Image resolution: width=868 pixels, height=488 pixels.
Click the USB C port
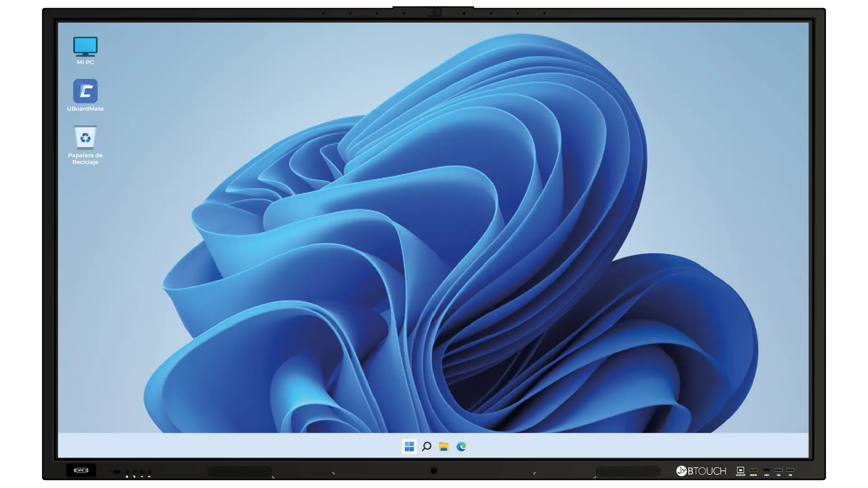click(766, 470)
